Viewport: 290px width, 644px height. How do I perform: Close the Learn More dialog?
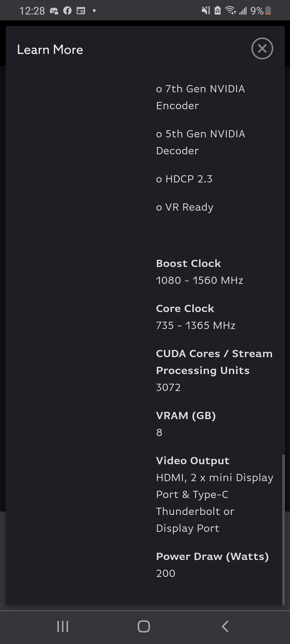(262, 49)
